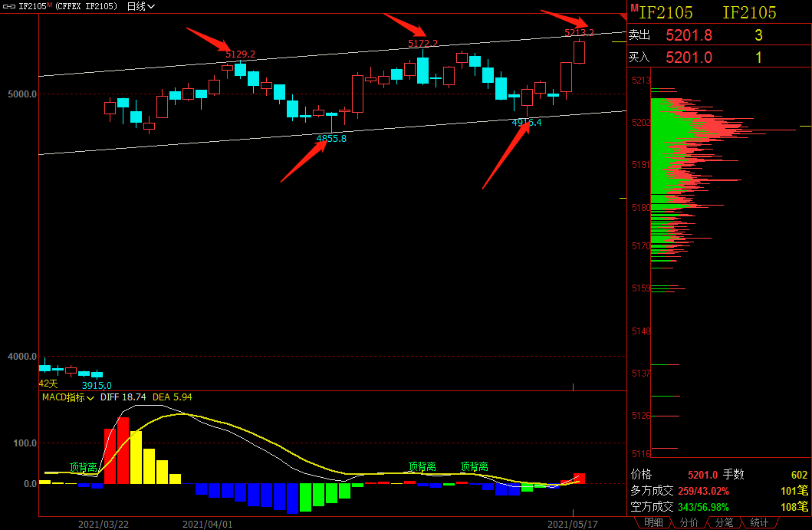The height and width of the screenshot is (530, 812).
Task: Click the 4916.4 low price label
Action: pos(527,122)
